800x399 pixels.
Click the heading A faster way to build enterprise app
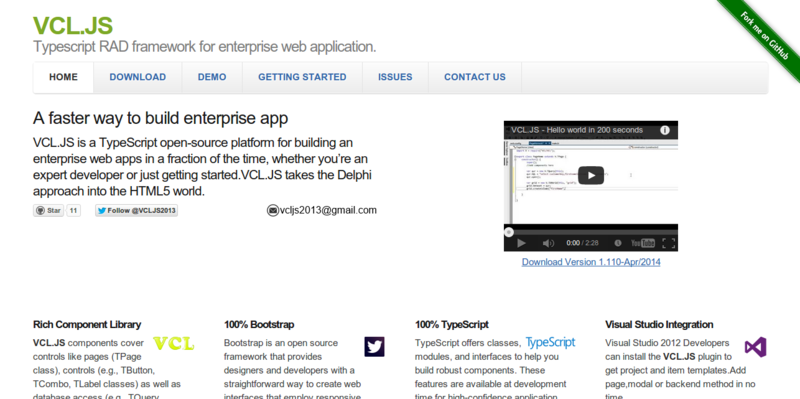[161, 118]
